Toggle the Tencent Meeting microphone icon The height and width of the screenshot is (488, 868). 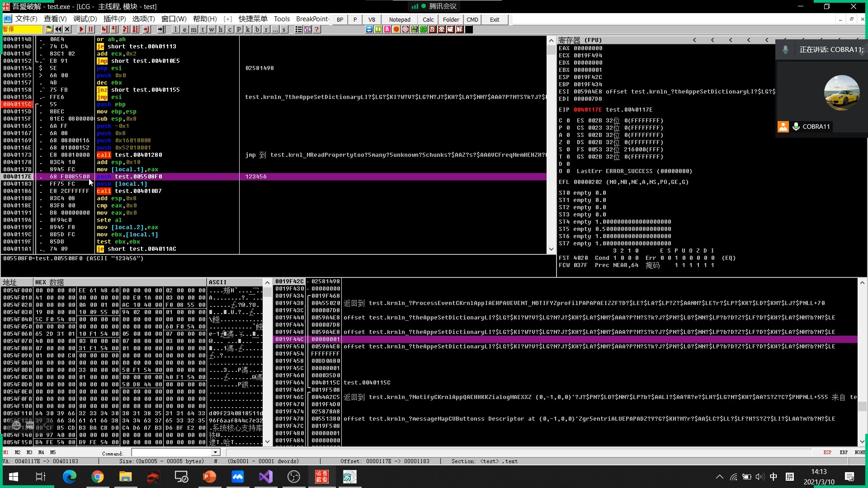785,50
